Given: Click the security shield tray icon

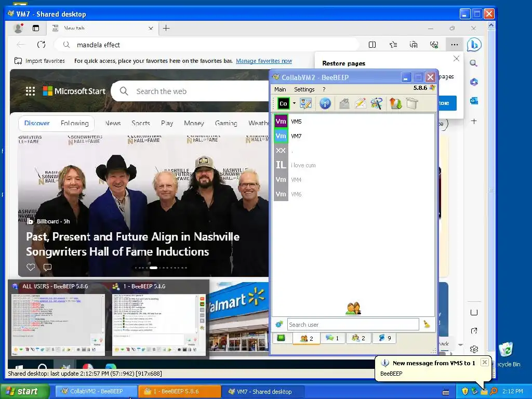Looking at the screenshot, I should pos(465,391).
